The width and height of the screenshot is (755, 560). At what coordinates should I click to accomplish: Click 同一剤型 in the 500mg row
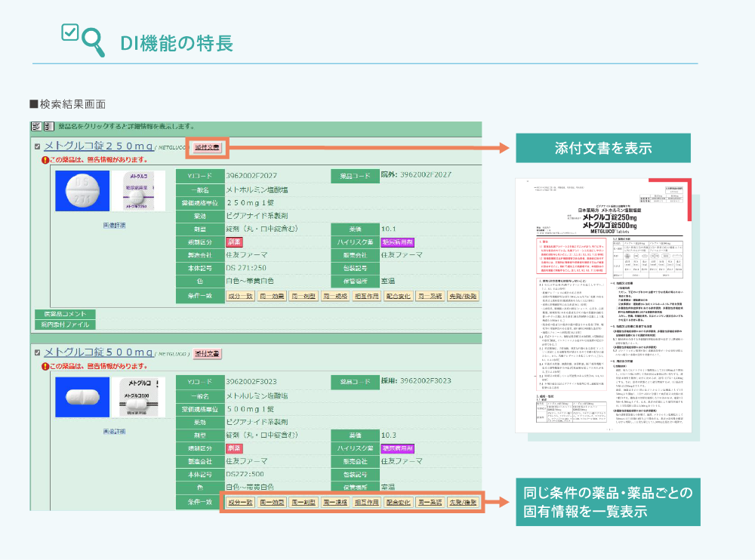304,503
